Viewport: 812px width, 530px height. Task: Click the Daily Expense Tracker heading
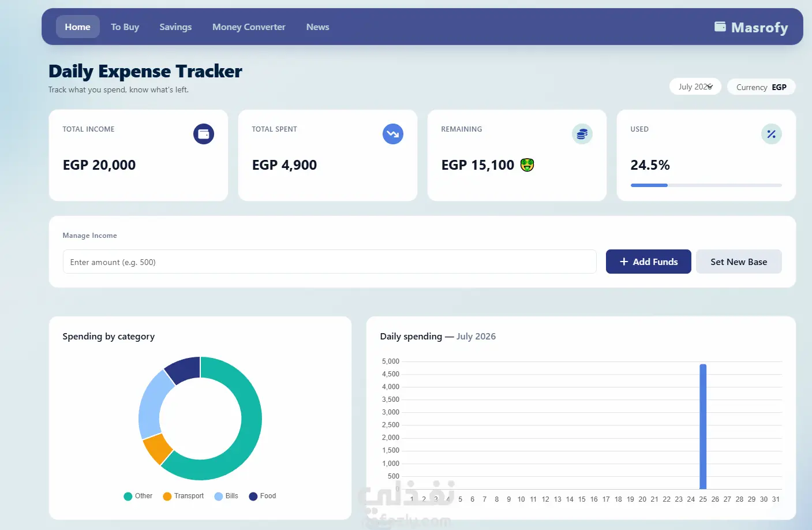point(145,71)
